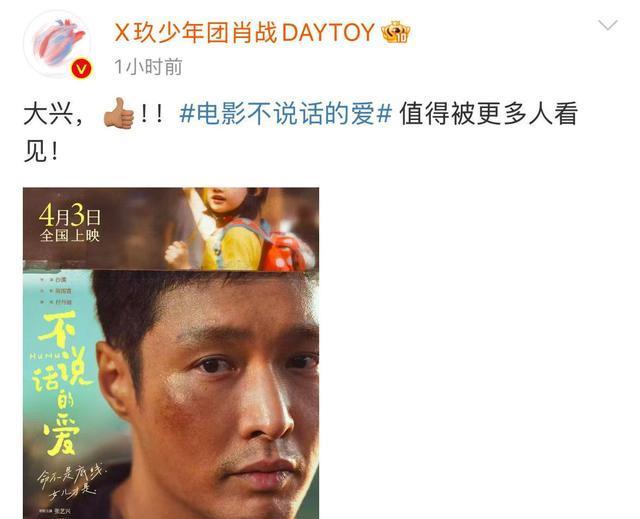640x519 pixels.
Task: Click the 1小时前 timestamp
Action: pos(148,67)
